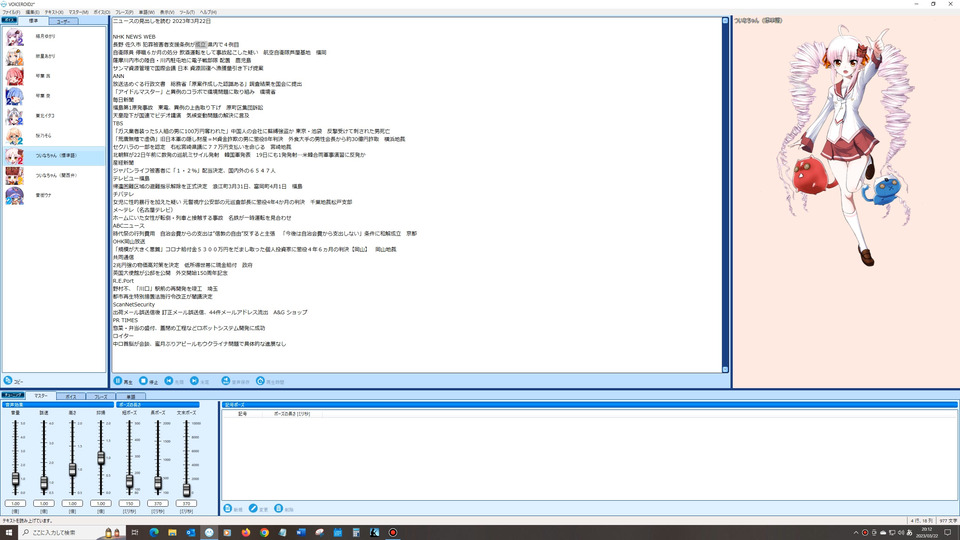This screenshot has height=540, width=960.
Task: Click the 'NHK NEWS WEB' line in editor
Action: point(133,37)
